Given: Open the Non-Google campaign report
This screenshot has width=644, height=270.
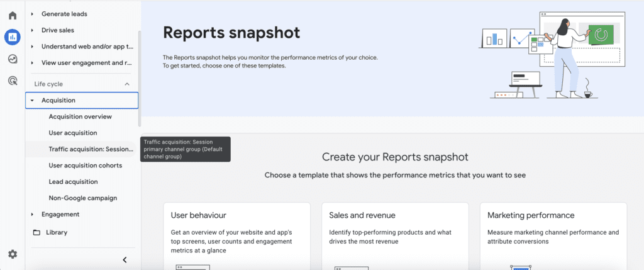Looking at the screenshot, I should click(82, 198).
